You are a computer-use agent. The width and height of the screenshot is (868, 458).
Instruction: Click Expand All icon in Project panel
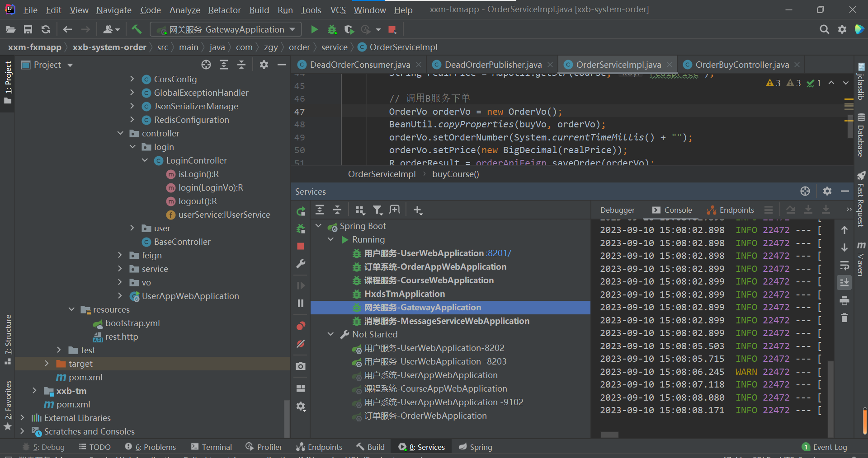[x=224, y=65]
